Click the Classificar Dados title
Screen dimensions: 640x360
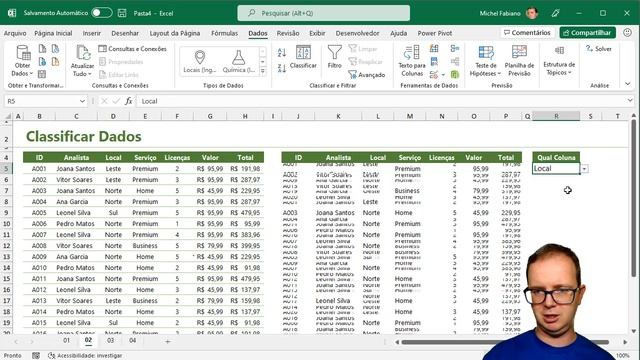[84, 136]
